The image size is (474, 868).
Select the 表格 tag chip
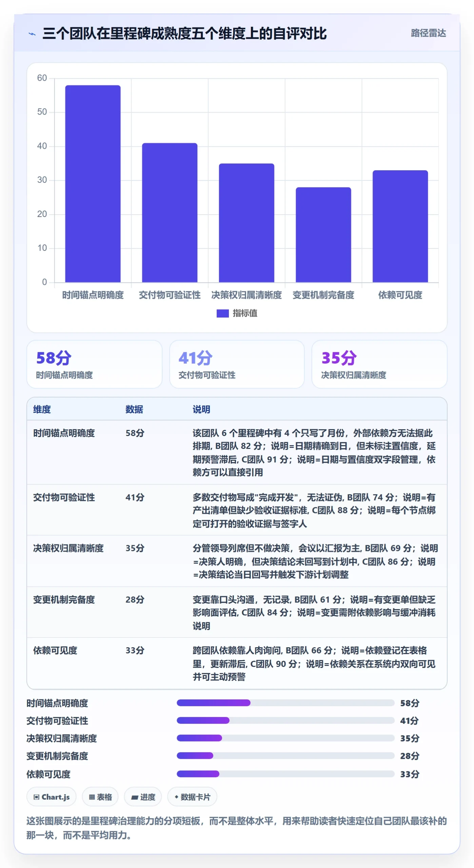tap(100, 797)
